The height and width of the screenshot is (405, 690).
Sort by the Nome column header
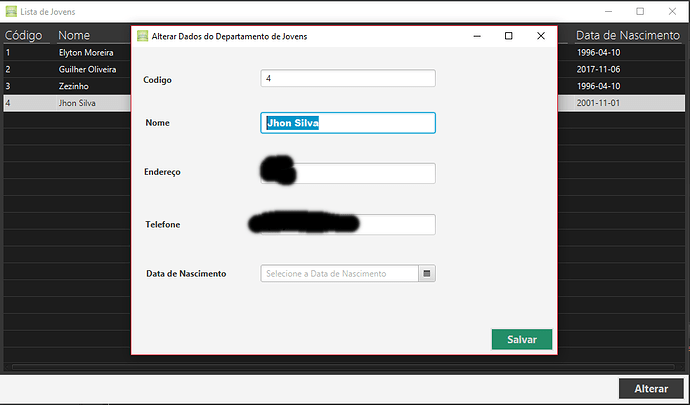click(x=74, y=35)
